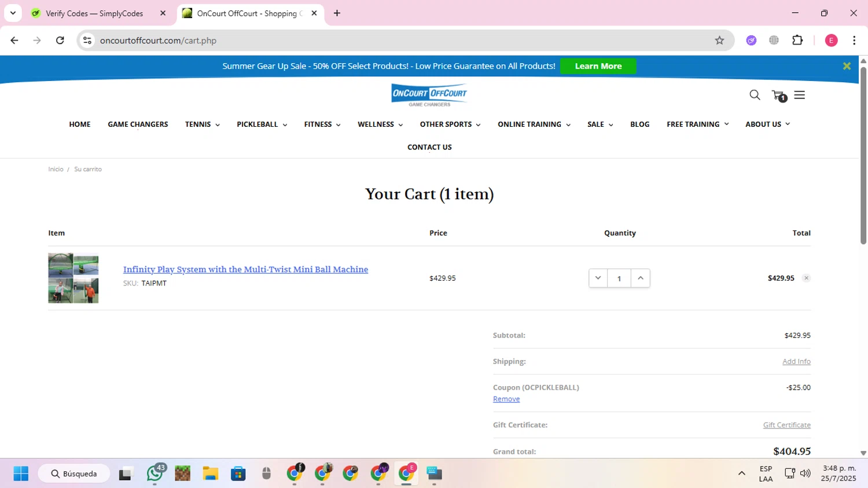Expand the SALE dropdown menu
Screen dimensions: 868x488
point(599,124)
